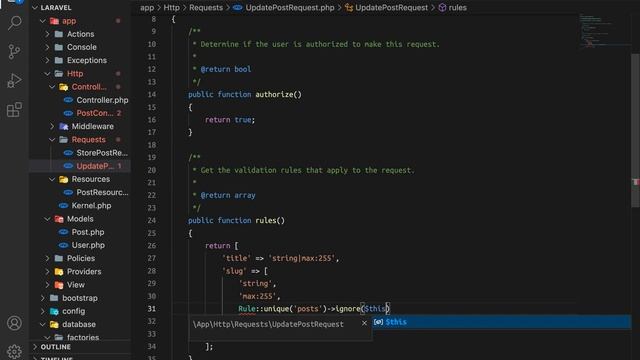640x360 pixels.
Task: Expand the Providers folder chevron
Action: coord(47,271)
